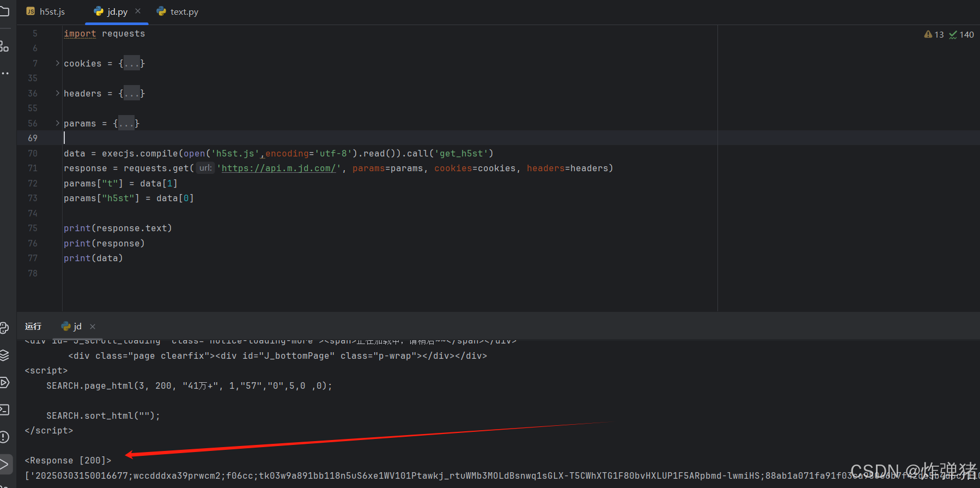
Task: Open the Services tool window
Action: pos(4,382)
